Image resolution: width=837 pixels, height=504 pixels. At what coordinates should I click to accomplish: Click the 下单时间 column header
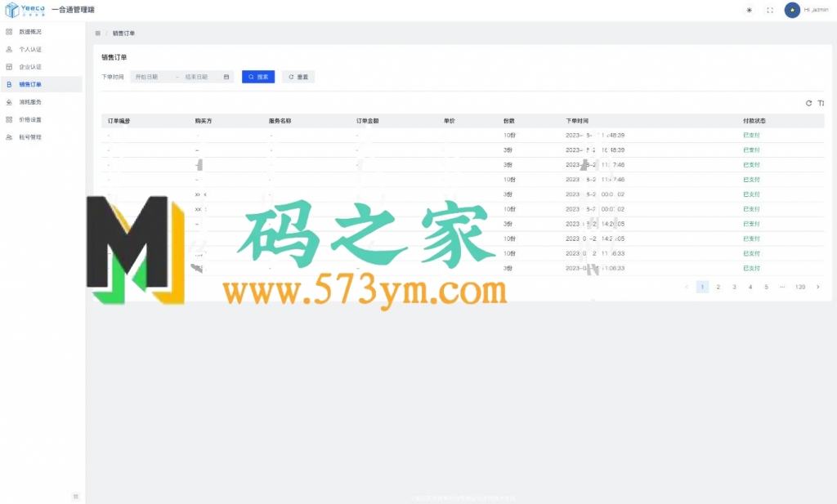coord(578,121)
